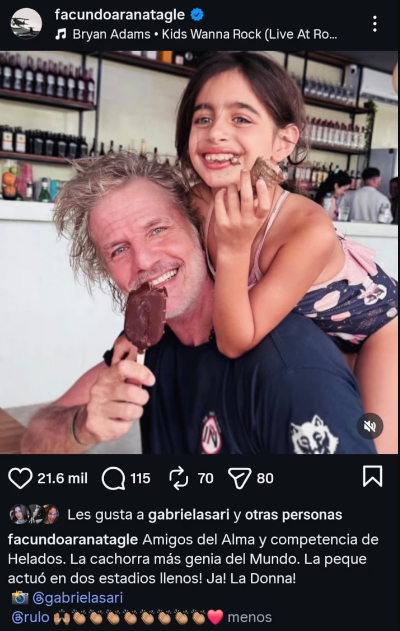Image resolution: width=400 pixels, height=631 pixels.
Task: Tap the repost arrows icon
Action: [x=178, y=478]
